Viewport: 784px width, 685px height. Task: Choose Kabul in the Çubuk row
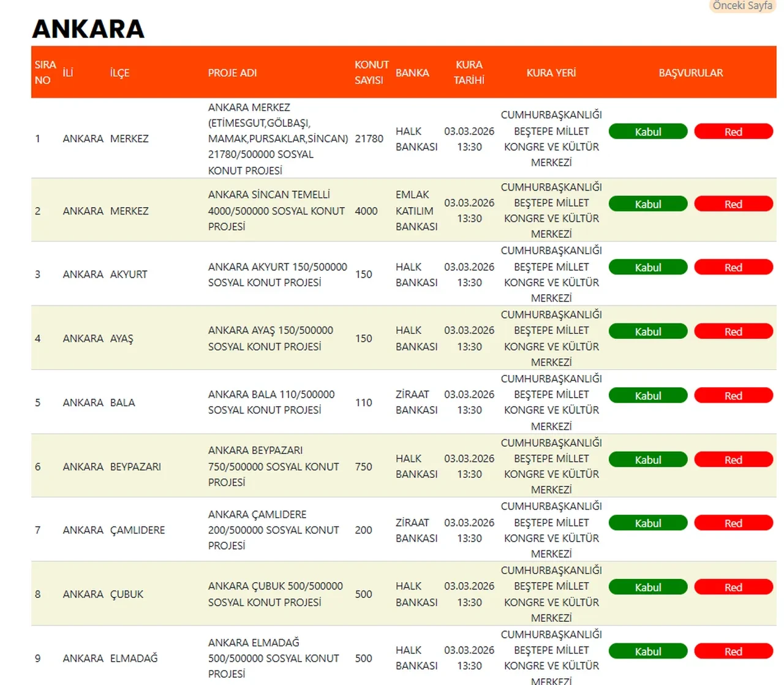[647, 588]
